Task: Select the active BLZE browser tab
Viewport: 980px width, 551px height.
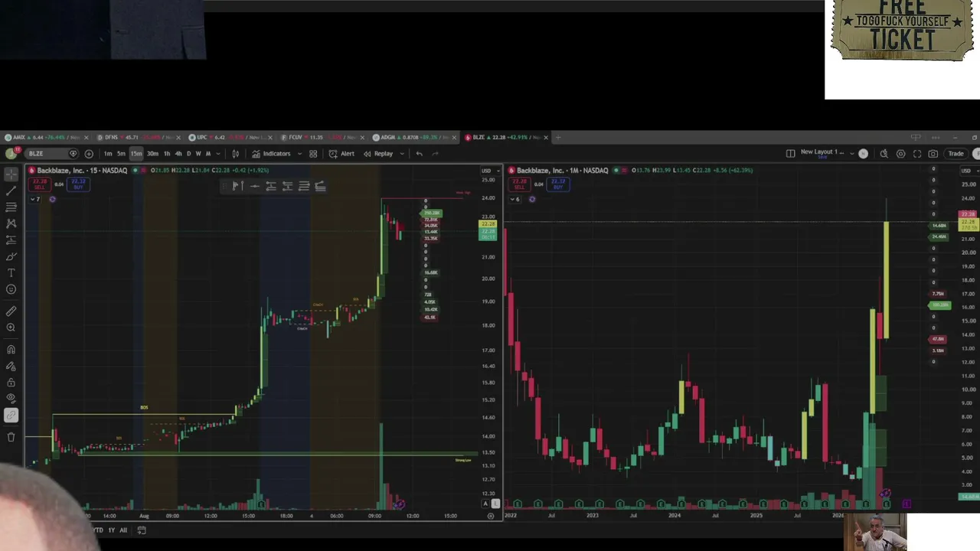Action: coord(506,138)
